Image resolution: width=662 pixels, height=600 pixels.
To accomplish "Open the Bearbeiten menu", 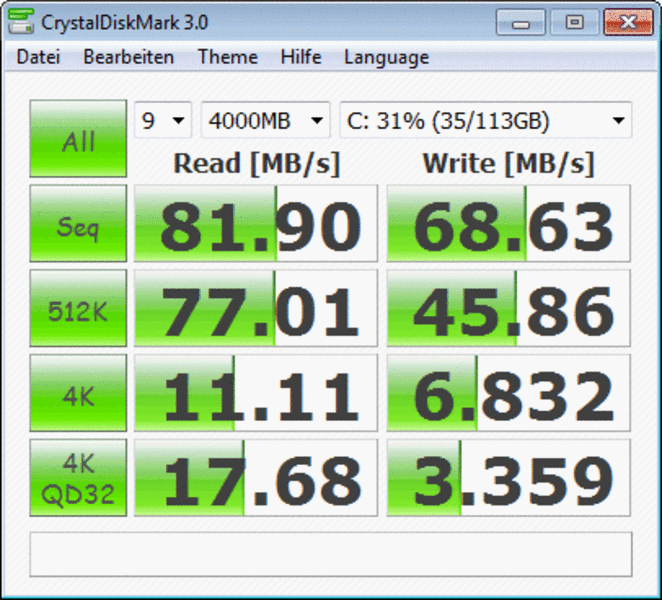I will point(128,57).
